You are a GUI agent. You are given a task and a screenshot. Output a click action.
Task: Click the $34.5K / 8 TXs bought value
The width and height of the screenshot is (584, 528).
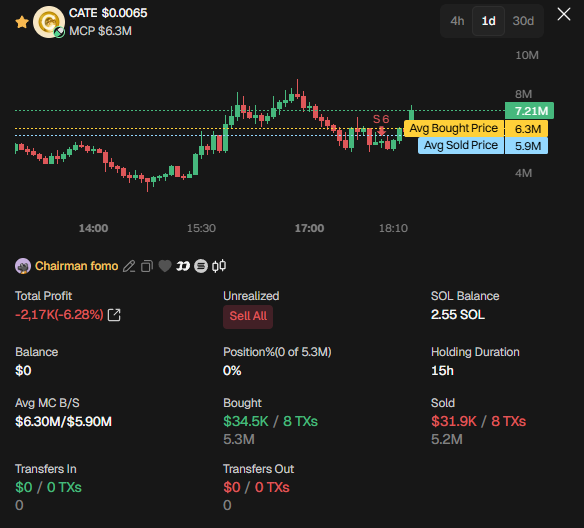[x=270, y=422]
